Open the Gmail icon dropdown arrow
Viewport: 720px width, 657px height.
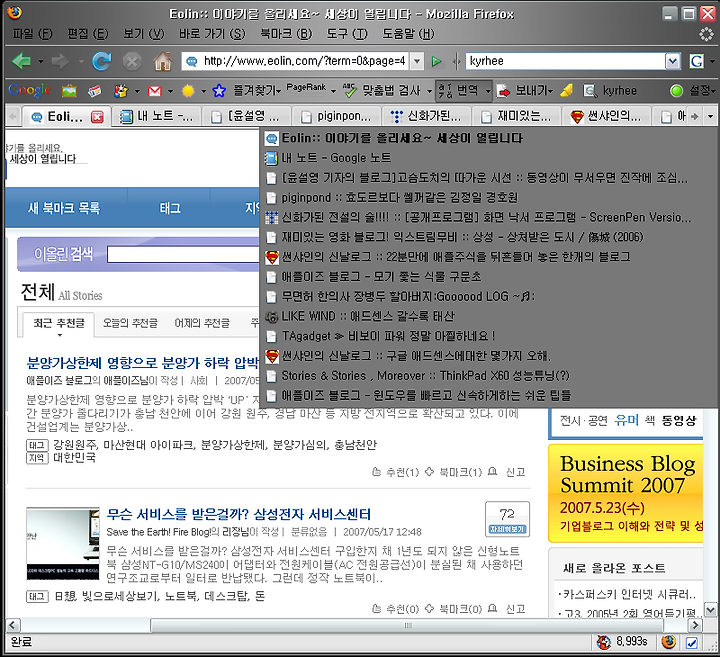170,91
